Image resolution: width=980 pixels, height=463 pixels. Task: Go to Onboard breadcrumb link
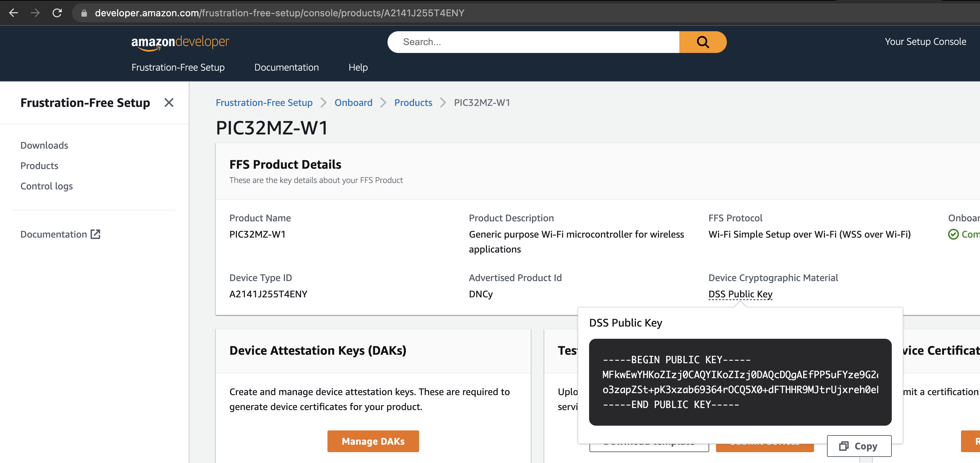(353, 103)
